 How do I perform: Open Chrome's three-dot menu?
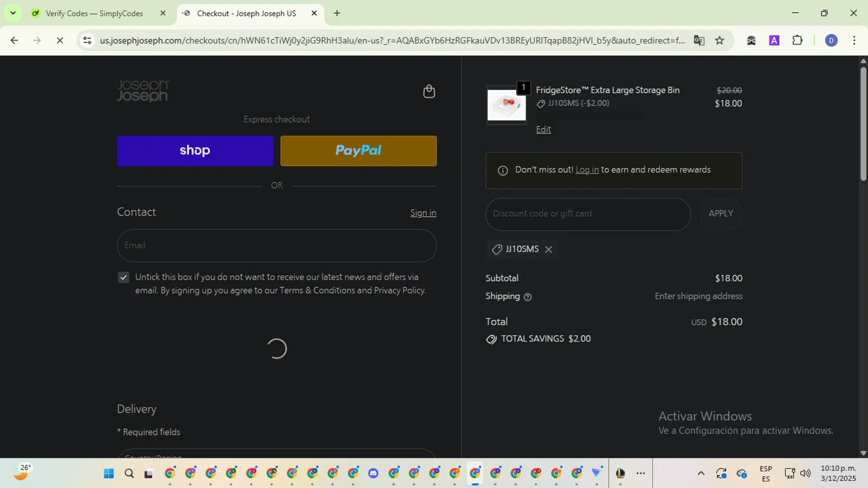(854, 41)
